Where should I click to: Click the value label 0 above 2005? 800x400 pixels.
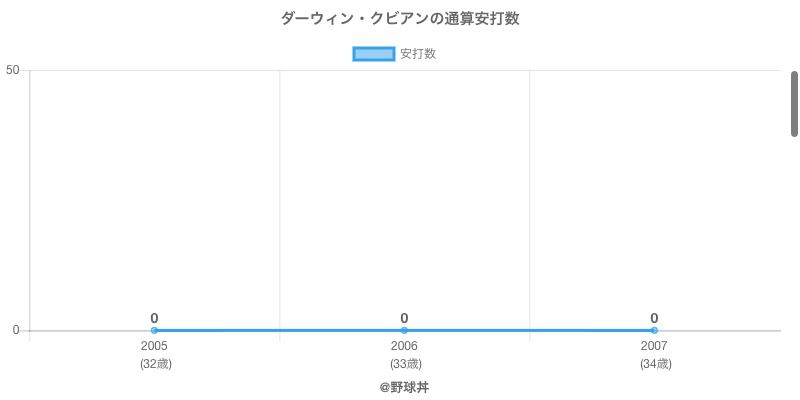tap(154, 318)
